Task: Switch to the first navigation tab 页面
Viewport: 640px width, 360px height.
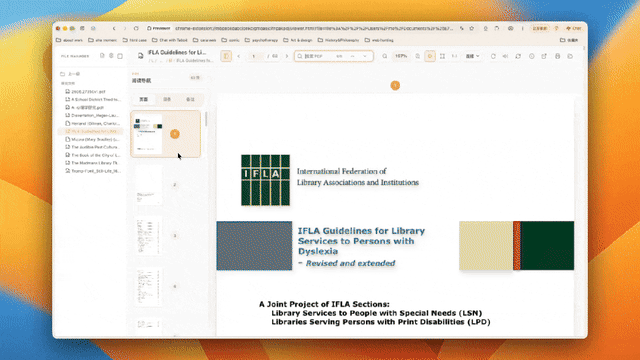Action: (144, 99)
